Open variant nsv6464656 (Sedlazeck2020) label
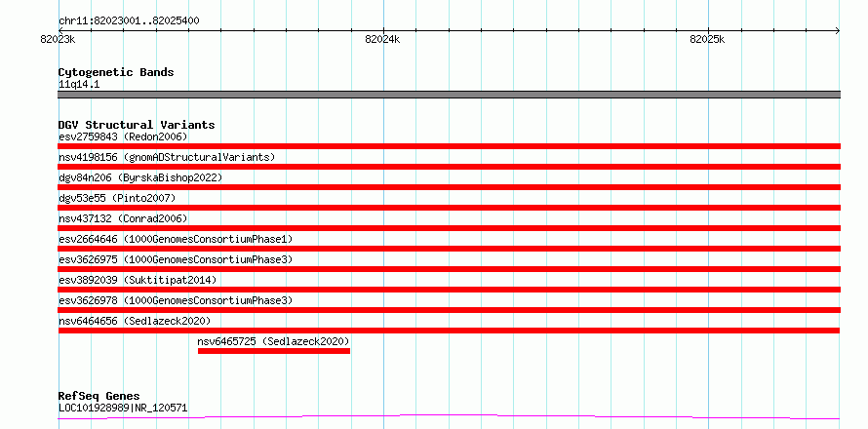Image resolution: width=868 pixels, height=429 pixels. tap(135, 321)
